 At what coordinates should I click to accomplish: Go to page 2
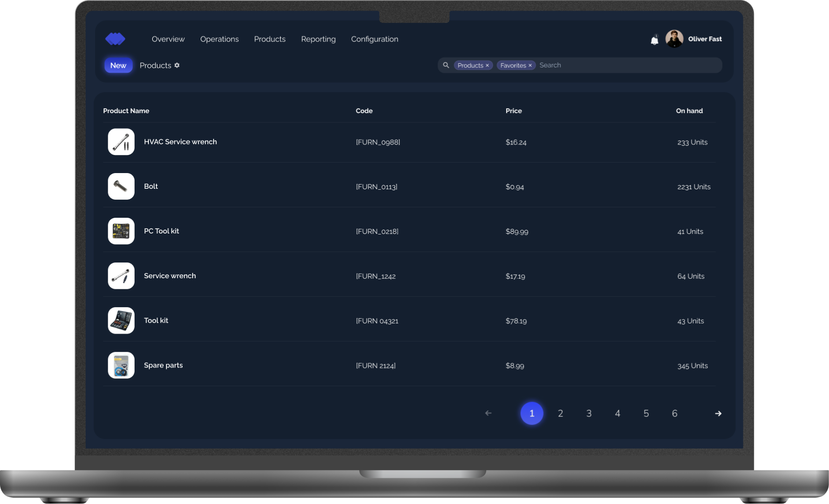pos(560,413)
